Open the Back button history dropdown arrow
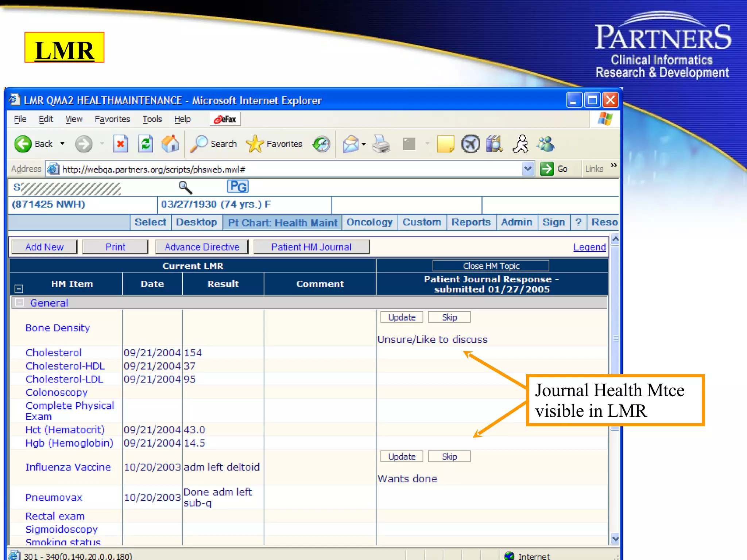Screen dimensions: 747x560 (62, 144)
